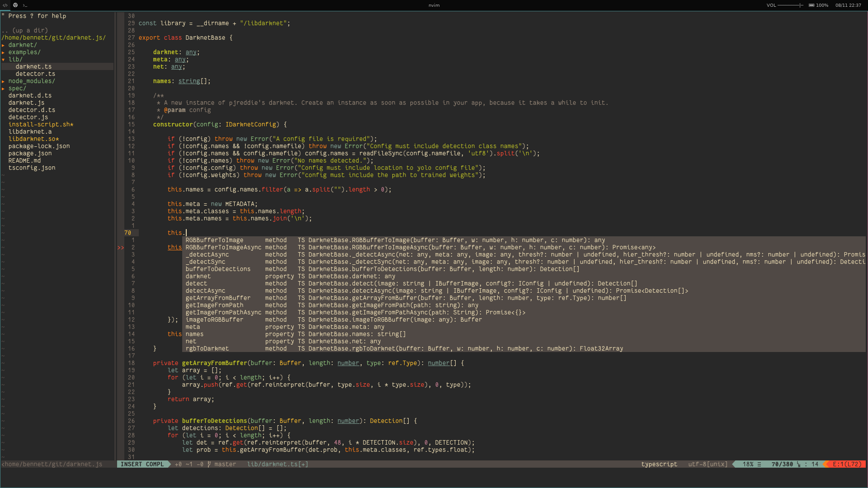Choose getArrayFromBuffer completion entry
Viewport: 868px width, 488px height.
pos(524,298)
